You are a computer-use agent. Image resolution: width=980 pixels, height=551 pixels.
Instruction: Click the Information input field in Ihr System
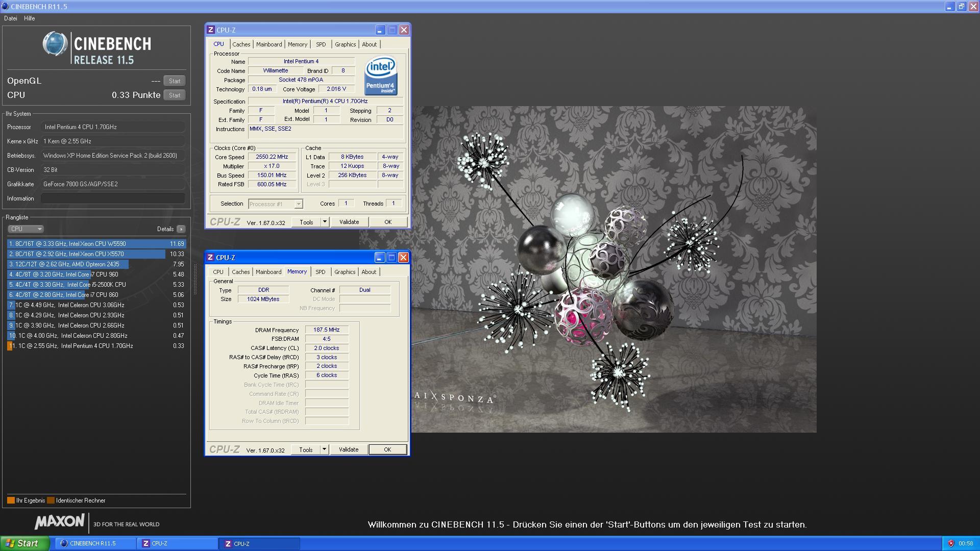tap(113, 198)
